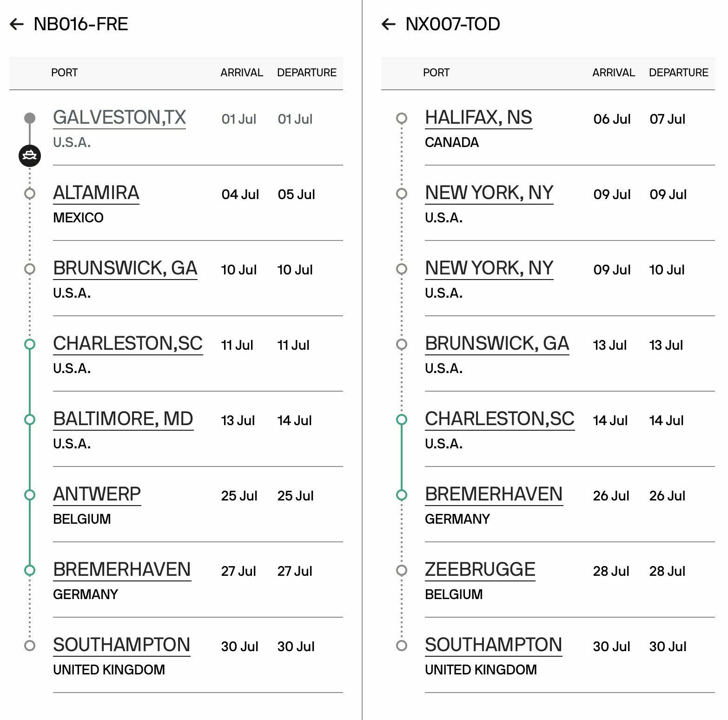728x720 pixels.
Task: Click green Baltimore timeline stop marker
Action: coord(30,420)
